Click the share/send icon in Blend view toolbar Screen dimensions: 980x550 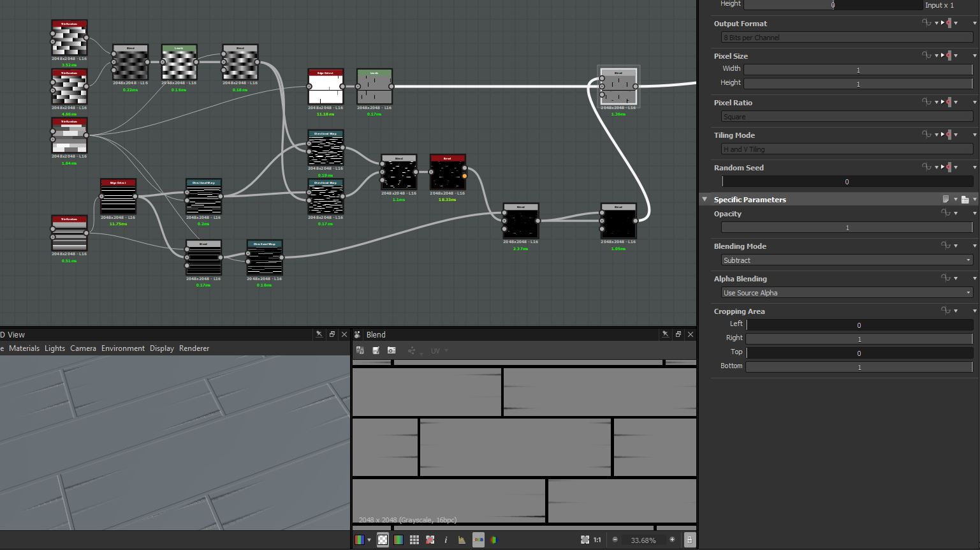(x=411, y=350)
